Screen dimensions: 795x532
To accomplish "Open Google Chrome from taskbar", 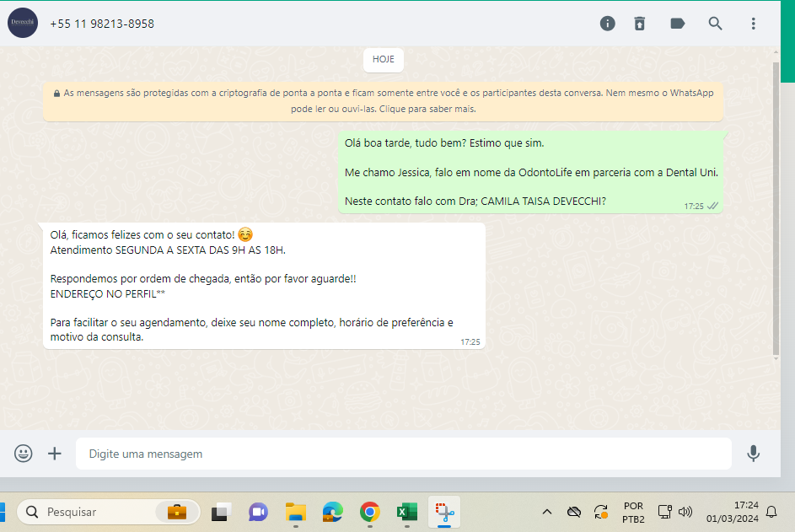I will click(x=369, y=512).
